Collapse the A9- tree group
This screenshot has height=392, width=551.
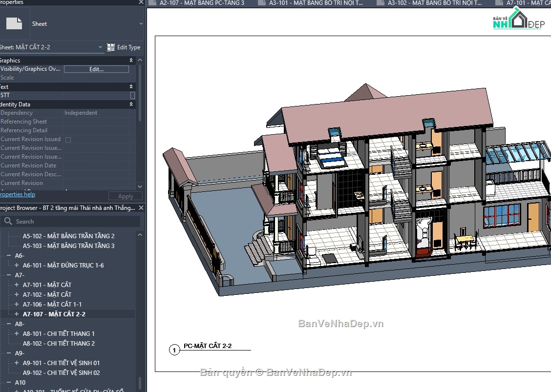click(x=9, y=353)
